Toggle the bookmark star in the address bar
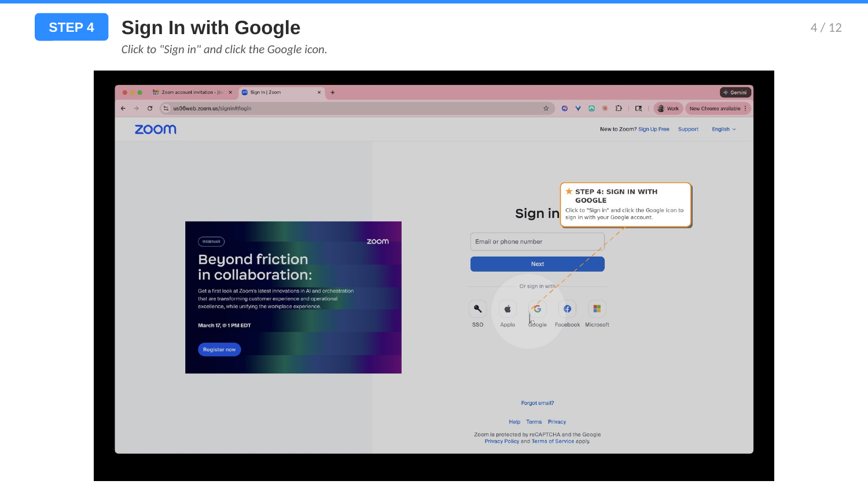Image resolution: width=868 pixels, height=488 pixels. [545, 108]
